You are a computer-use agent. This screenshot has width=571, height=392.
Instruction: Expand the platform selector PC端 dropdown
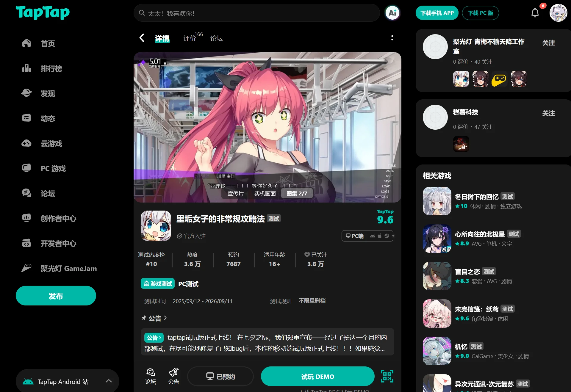point(368,236)
